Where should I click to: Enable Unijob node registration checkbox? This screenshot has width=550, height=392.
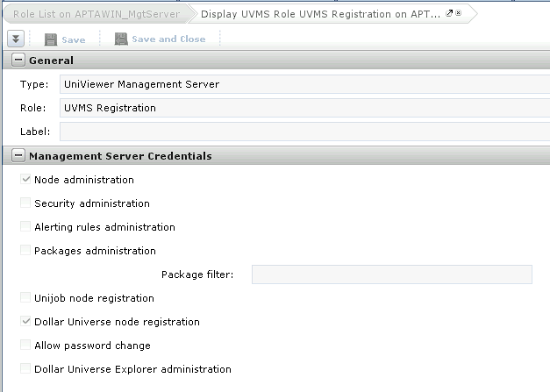pos(25,297)
